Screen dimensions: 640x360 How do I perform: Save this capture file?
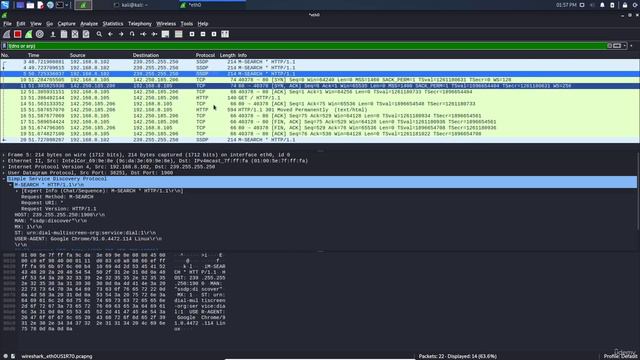click(x=64, y=34)
